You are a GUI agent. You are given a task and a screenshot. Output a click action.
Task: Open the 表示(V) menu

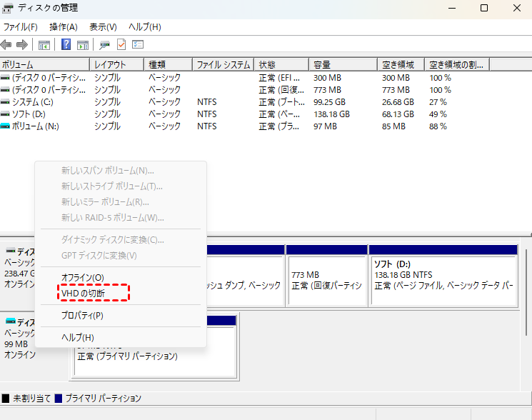click(x=103, y=27)
